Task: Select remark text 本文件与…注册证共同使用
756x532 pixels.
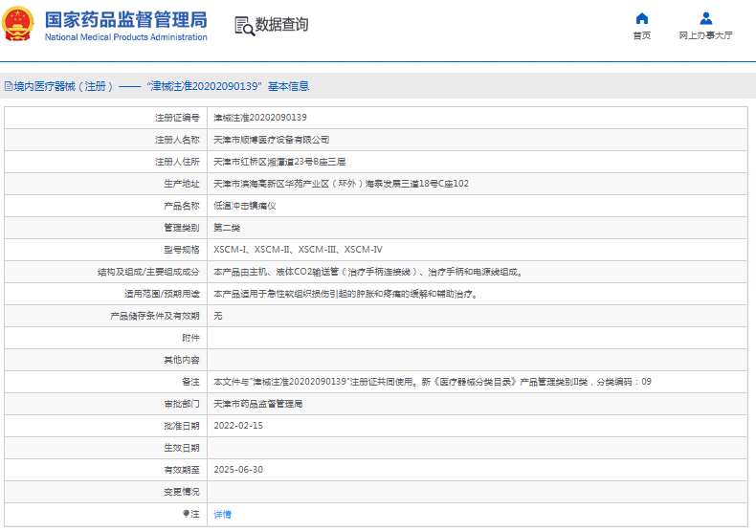Action: (x=433, y=382)
